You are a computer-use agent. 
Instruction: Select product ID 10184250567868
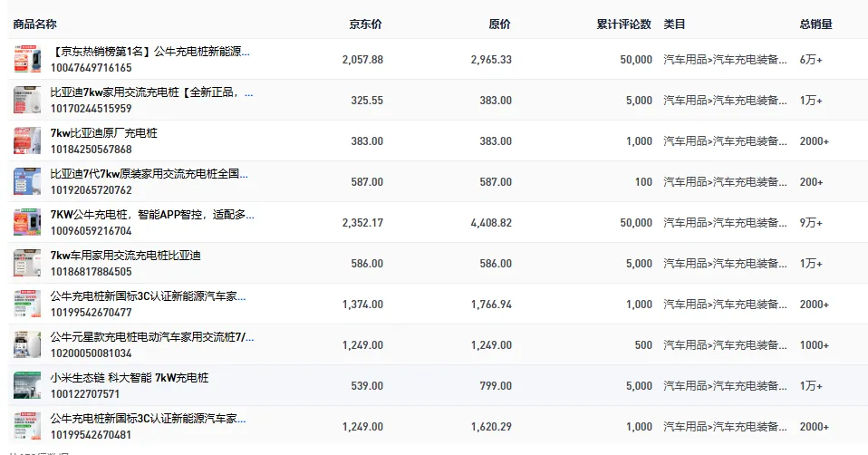[92, 150]
